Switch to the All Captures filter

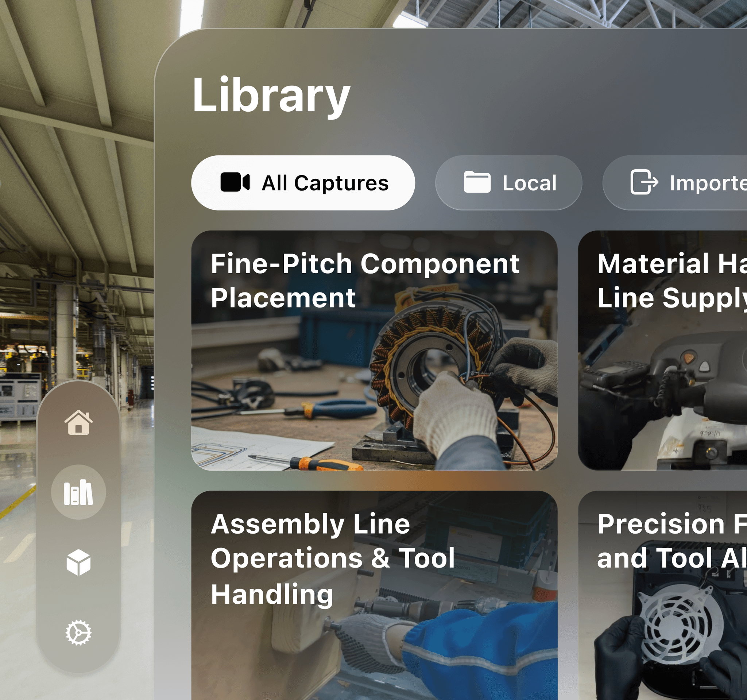303,183
